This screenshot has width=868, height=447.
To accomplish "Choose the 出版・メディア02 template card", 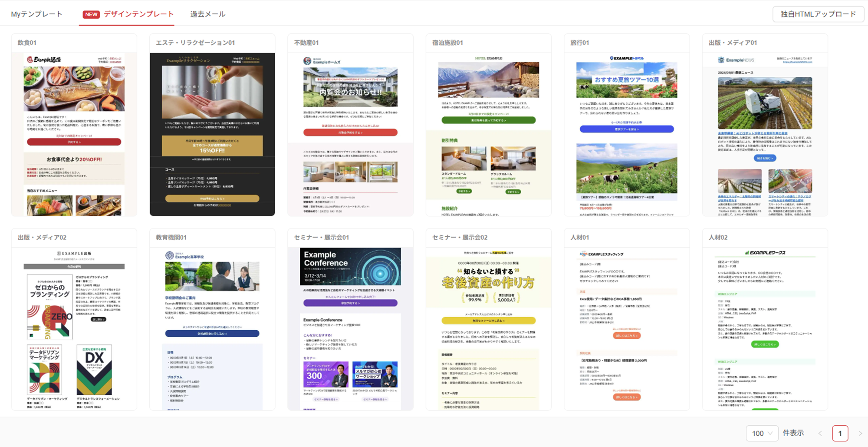I will pyautogui.click(x=74, y=328).
